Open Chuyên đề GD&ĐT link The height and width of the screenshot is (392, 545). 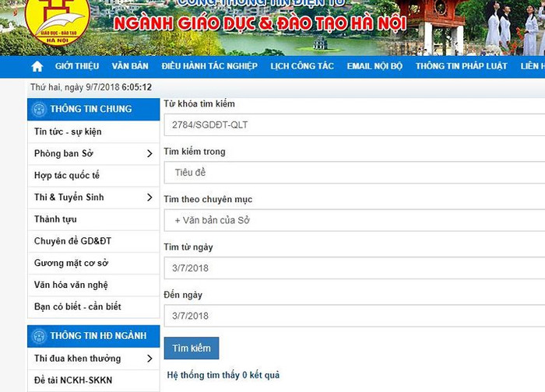point(72,241)
